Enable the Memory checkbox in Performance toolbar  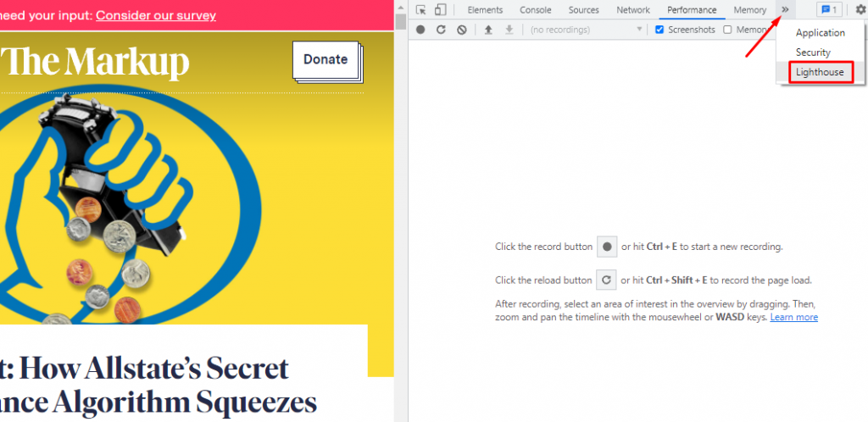(x=727, y=30)
